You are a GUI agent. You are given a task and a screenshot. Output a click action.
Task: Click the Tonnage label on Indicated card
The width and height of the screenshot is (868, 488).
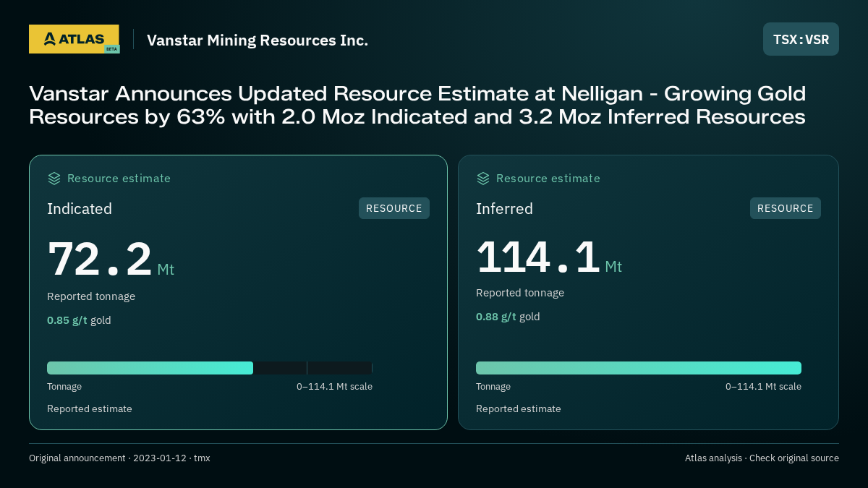click(64, 387)
